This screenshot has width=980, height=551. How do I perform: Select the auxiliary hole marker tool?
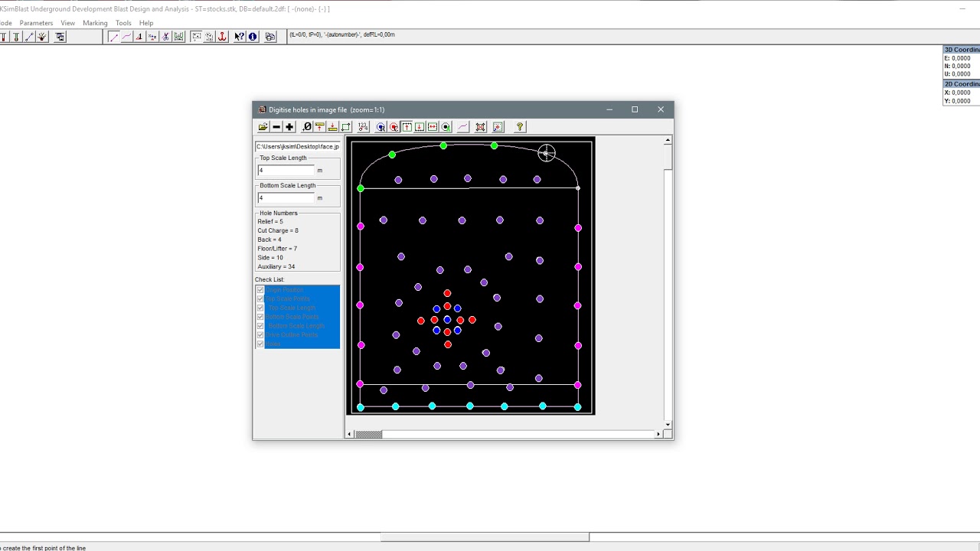(x=446, y=127)
